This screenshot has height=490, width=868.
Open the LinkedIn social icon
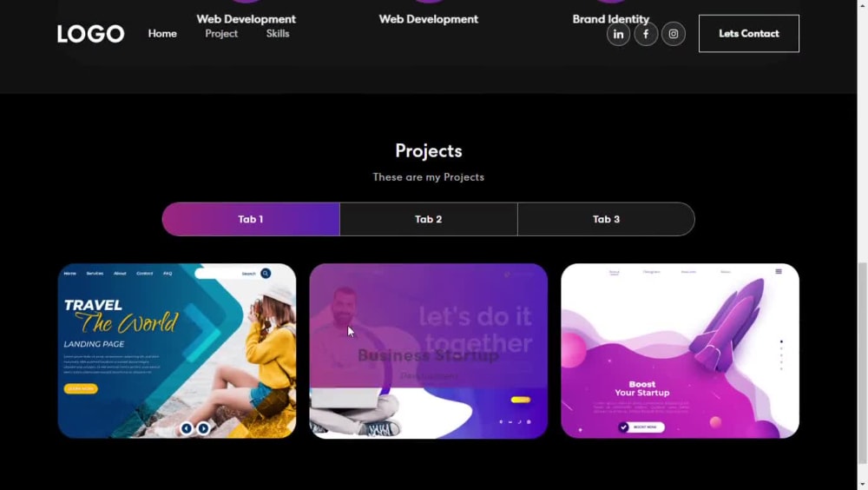(x=618, y=34)
